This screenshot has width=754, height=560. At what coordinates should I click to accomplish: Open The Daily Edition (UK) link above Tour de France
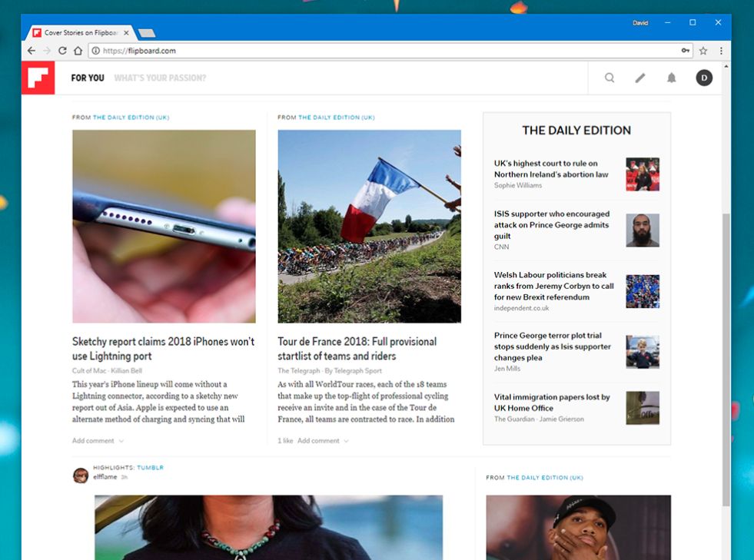pos(337,118)
